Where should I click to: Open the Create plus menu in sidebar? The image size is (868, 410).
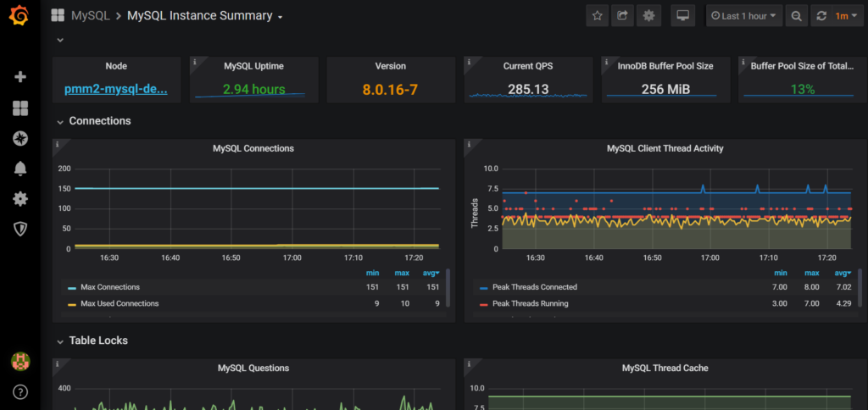(x=20, y=77)
